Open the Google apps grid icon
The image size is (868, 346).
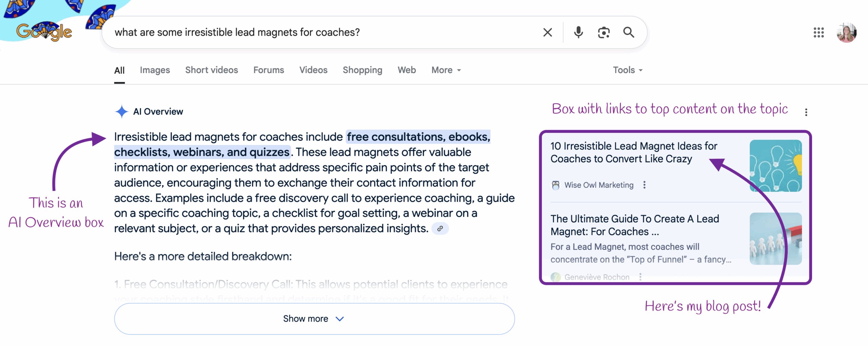(818, 33)
